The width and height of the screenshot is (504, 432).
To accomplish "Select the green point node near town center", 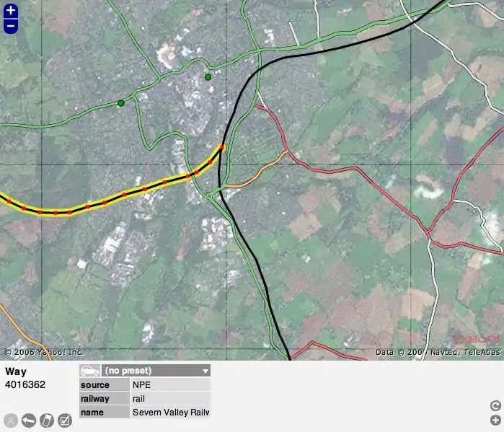I will 208,76.
